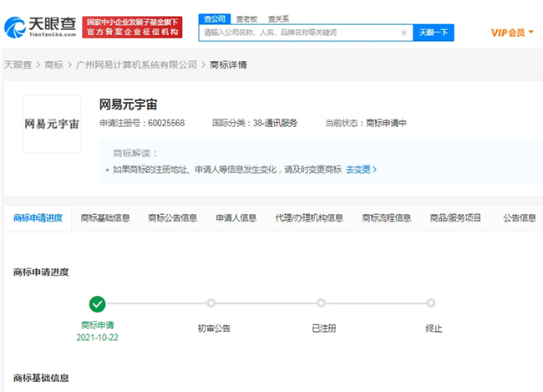This screenshot has width=543, height=392.
Task: Switch to the 查老板 search tab
Action: (x=246, y=18)
